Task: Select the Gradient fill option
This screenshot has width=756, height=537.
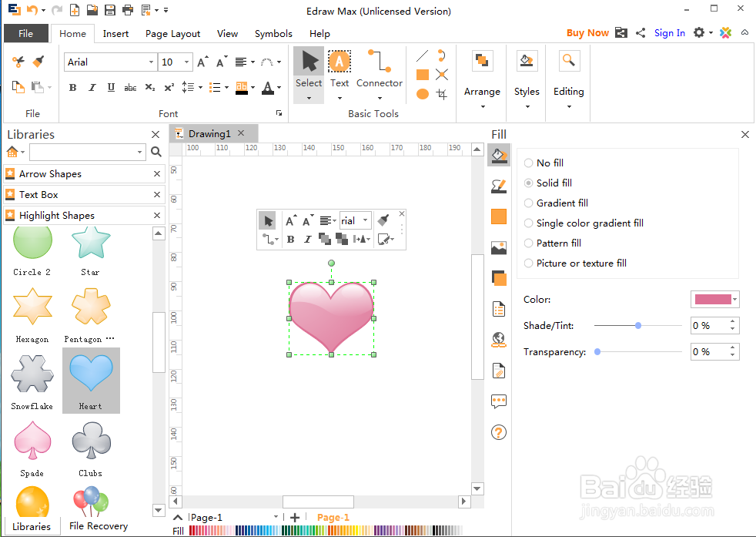Action: click(x=556, y=203)
